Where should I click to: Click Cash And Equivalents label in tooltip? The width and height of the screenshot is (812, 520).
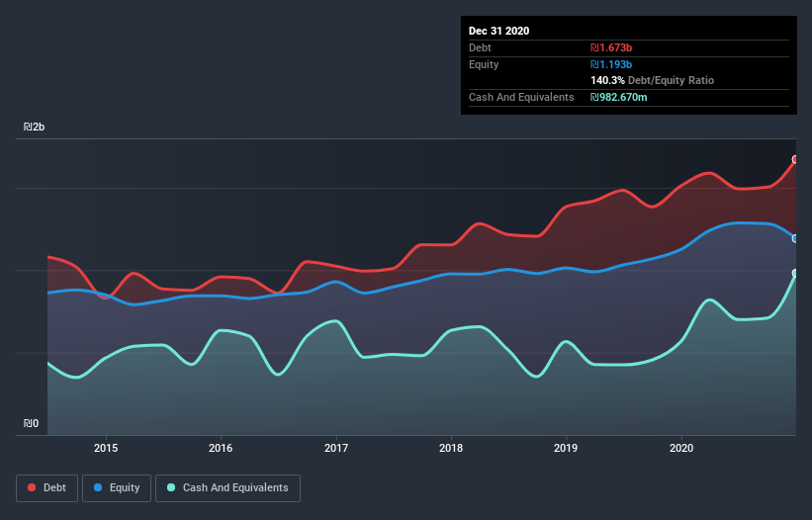click(521, 97)
